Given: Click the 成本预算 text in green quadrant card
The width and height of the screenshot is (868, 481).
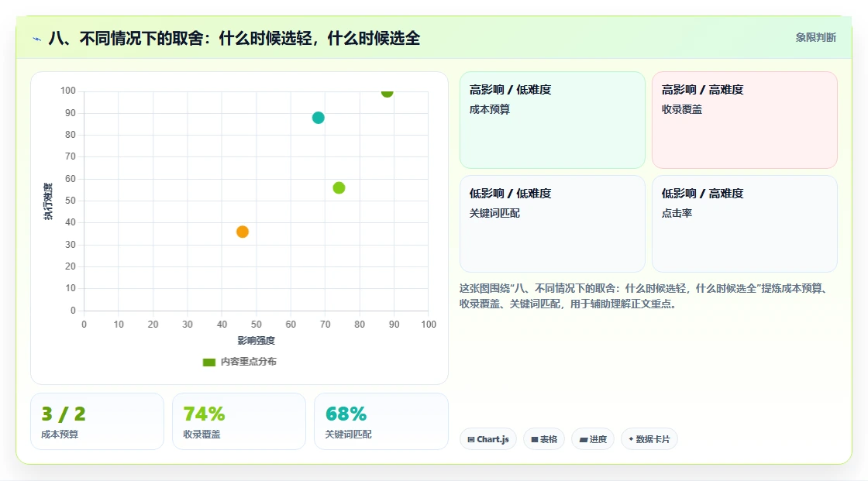Looking at the screenshot, I should coord(489,109).
